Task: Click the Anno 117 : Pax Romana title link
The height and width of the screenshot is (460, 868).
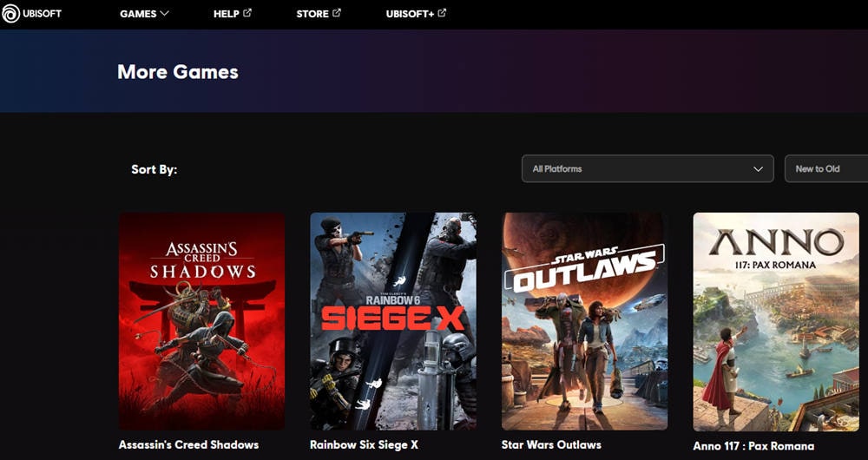Action: coord(753,446)
